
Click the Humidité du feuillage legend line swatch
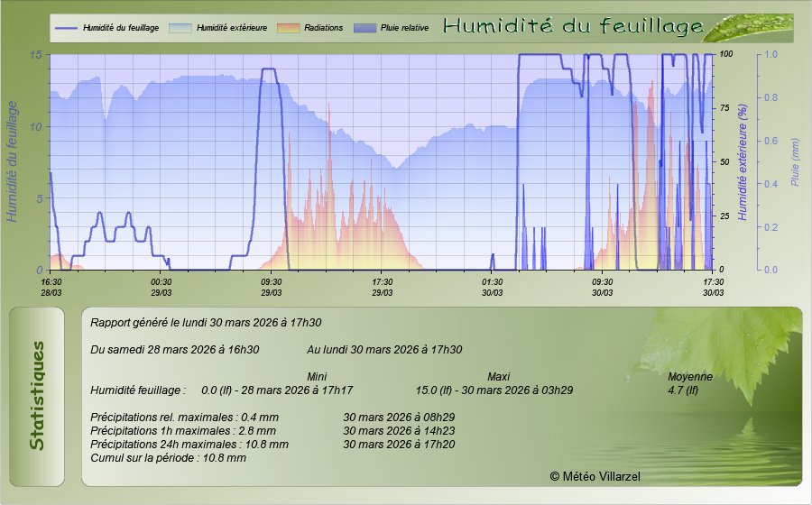click(x=66, y=29)
